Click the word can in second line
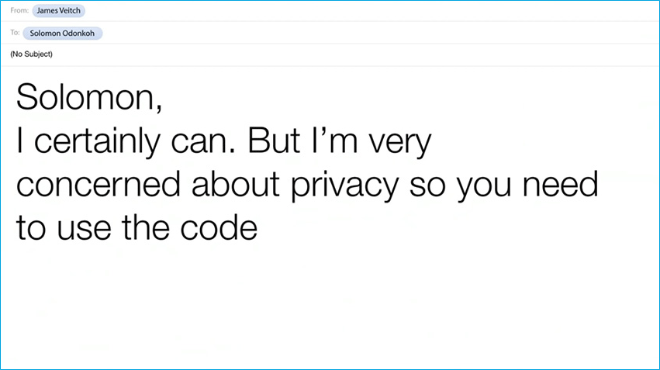The image size is (660, 370). (x=197, y=144)
